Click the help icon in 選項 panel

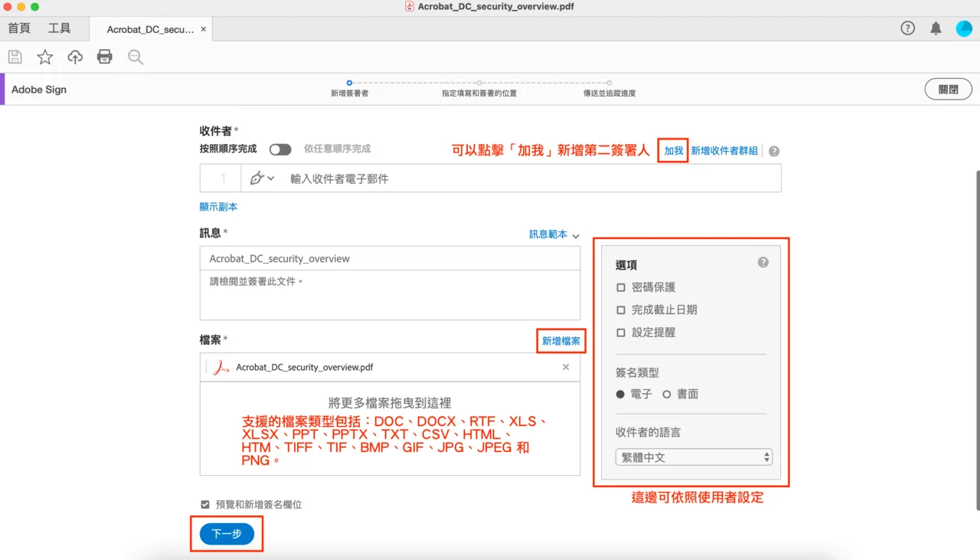coord(763,262)
